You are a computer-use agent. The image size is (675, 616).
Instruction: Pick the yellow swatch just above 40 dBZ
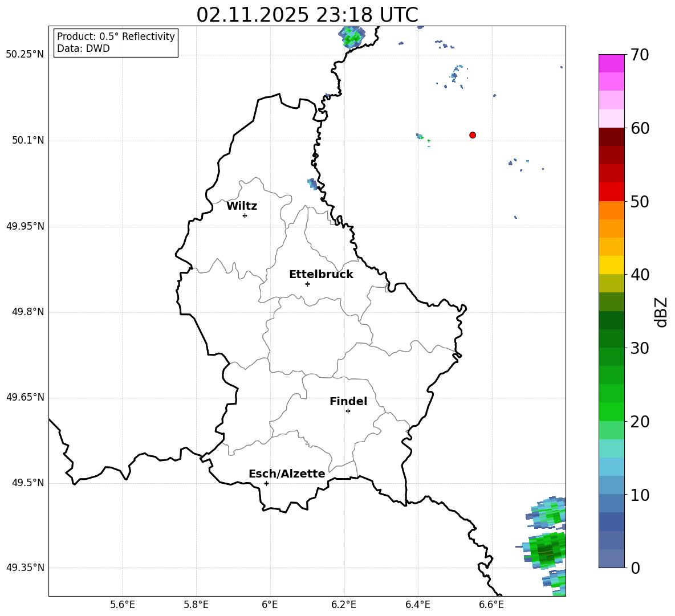pos(612,265)
